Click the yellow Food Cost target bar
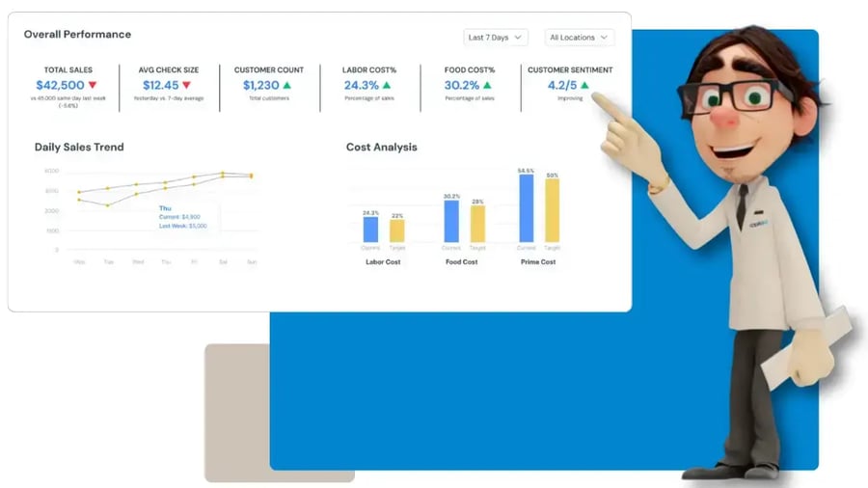This screenshot has width=868, height=488. click(x=477, y=224)
